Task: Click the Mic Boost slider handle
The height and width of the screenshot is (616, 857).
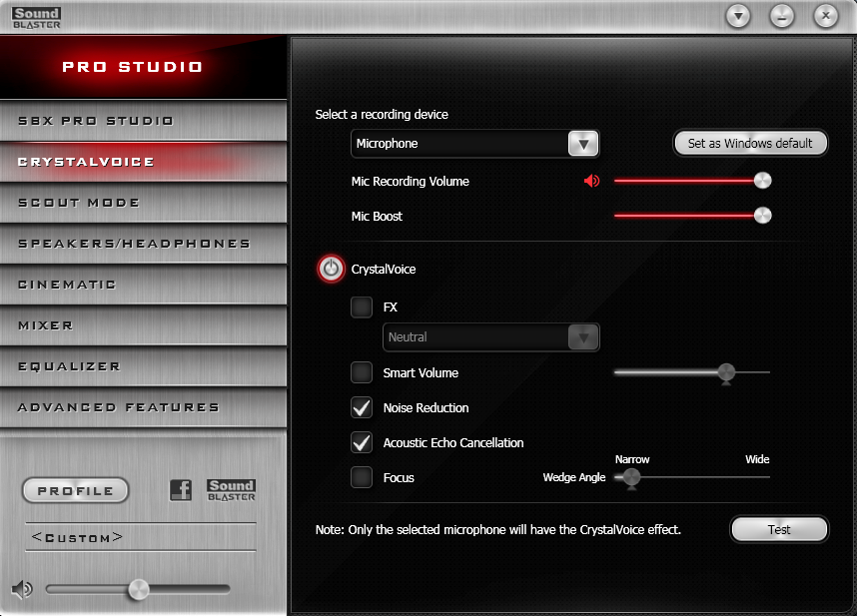Action: [762, 216]
